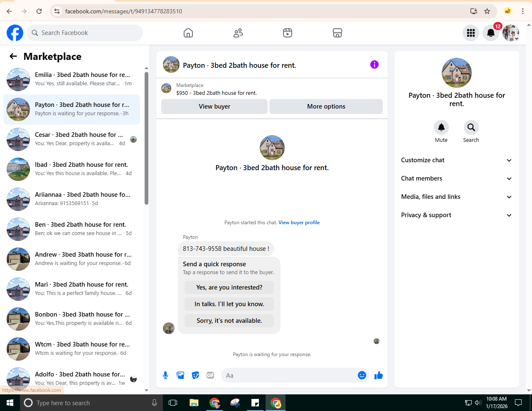Open Notifications bell with 12 badge
Screen dimensions: 532x411
coord(491,33)
